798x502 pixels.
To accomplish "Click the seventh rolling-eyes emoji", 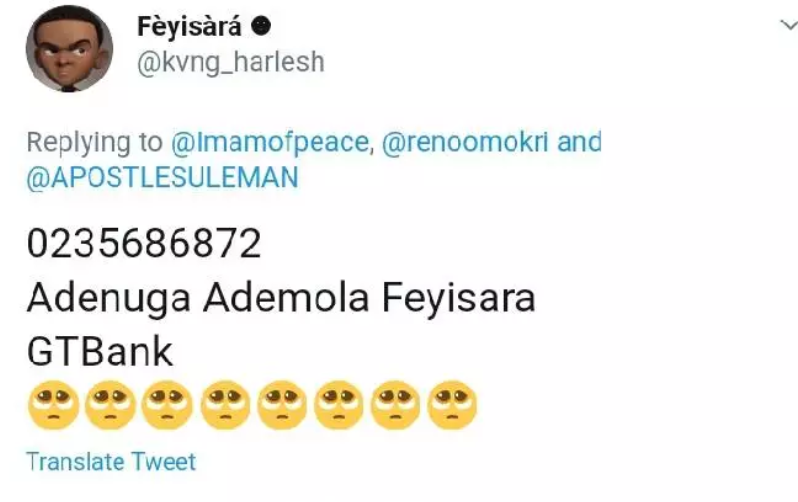I will [x=395, y=405].
